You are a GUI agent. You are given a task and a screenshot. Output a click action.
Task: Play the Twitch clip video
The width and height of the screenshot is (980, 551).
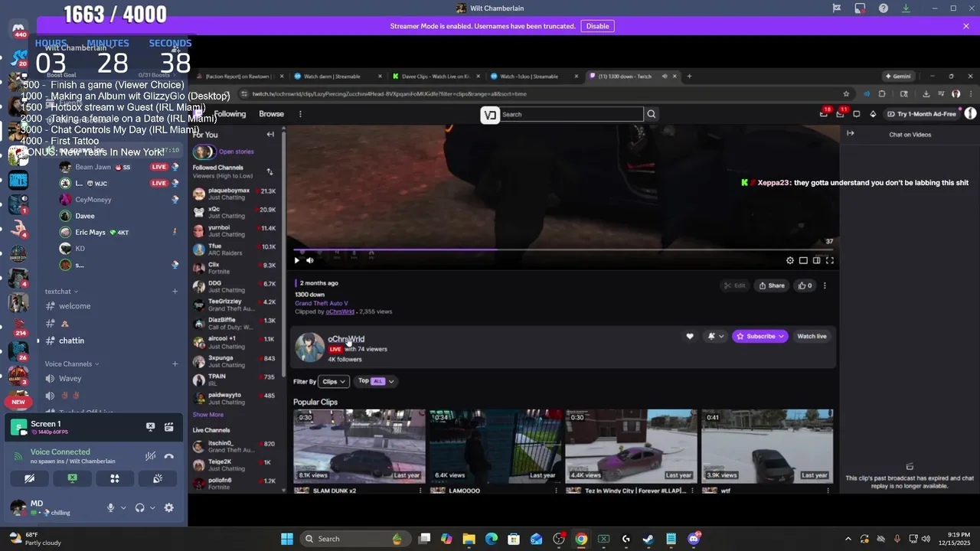click(297, 260)
